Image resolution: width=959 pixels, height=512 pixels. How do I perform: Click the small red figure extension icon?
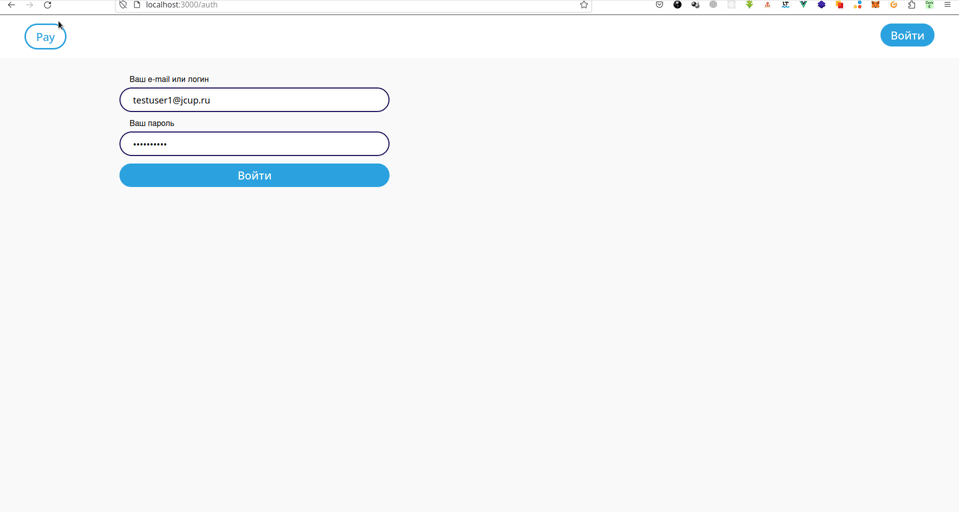click(767, 5)
